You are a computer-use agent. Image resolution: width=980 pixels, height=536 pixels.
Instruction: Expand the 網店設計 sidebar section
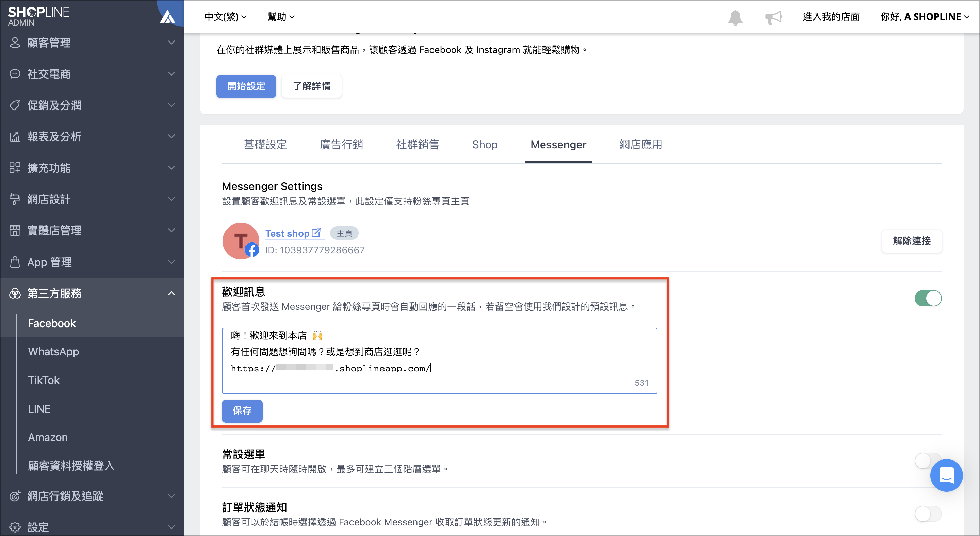coord(92,199)
